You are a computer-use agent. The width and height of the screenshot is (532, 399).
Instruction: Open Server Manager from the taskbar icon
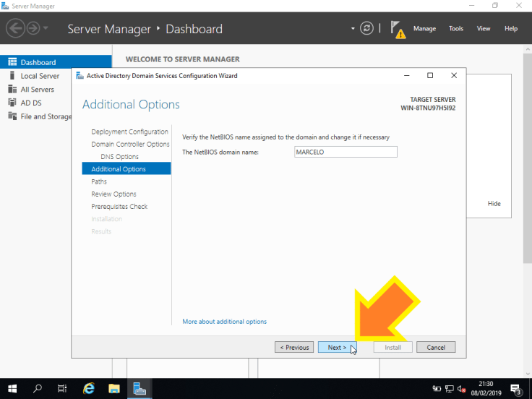click(140, 389)
